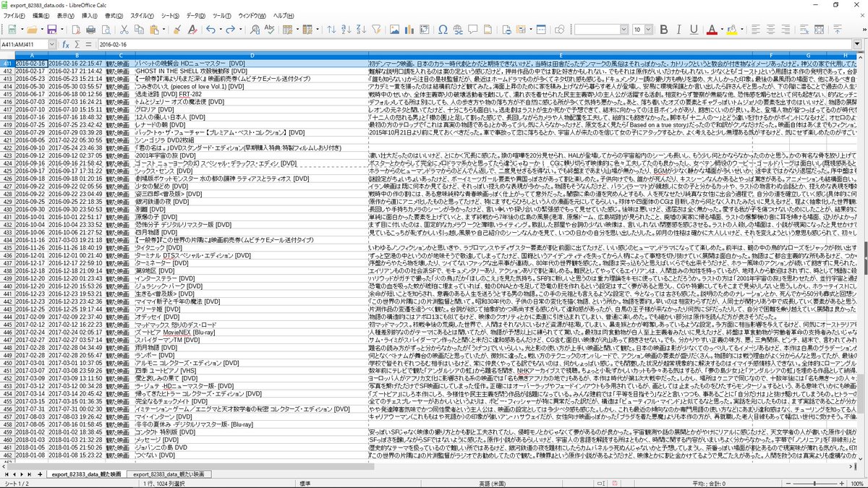
Task: Click the Freeze Rows and Columns icon
Action: pos(520,30)
